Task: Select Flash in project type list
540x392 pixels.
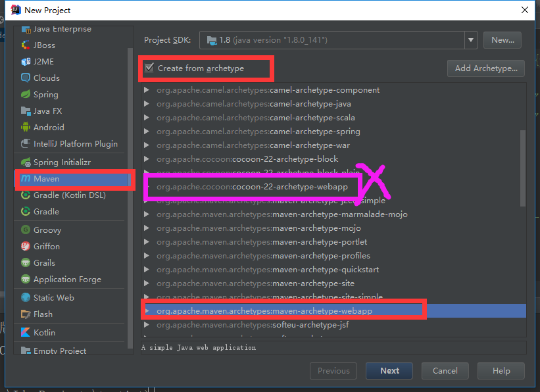Action: pos(70,314)
